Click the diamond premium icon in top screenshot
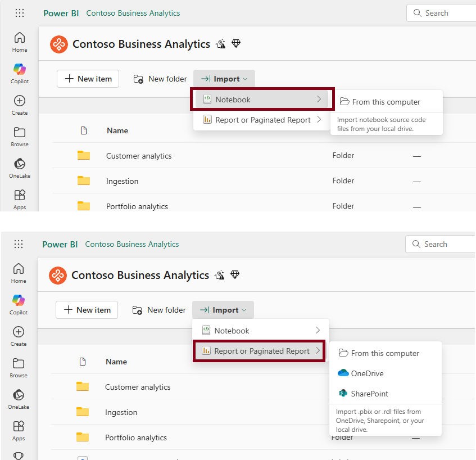This screenshot has height=460, width=476. (x=236, y=44)
